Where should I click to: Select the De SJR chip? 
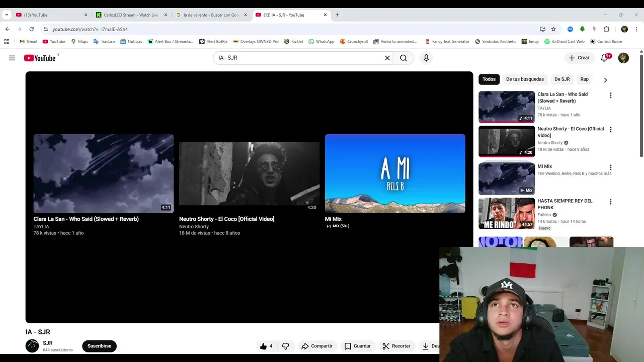[562, 79]
